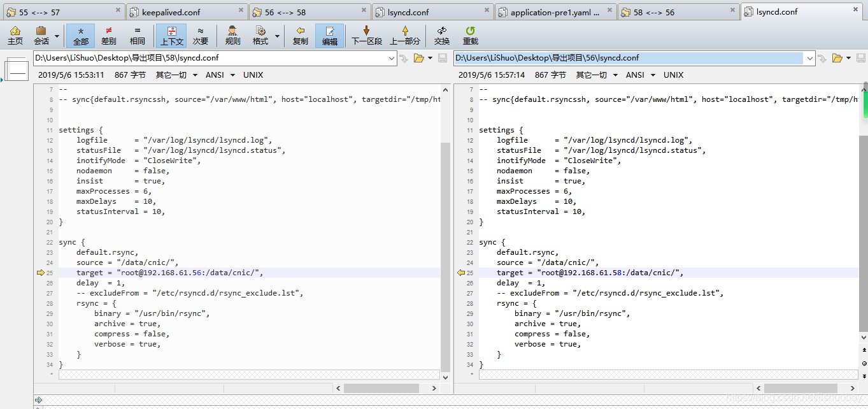Click the current difference circle button
This screenshot has width=868, height=409.
click(x=864, y=362)
